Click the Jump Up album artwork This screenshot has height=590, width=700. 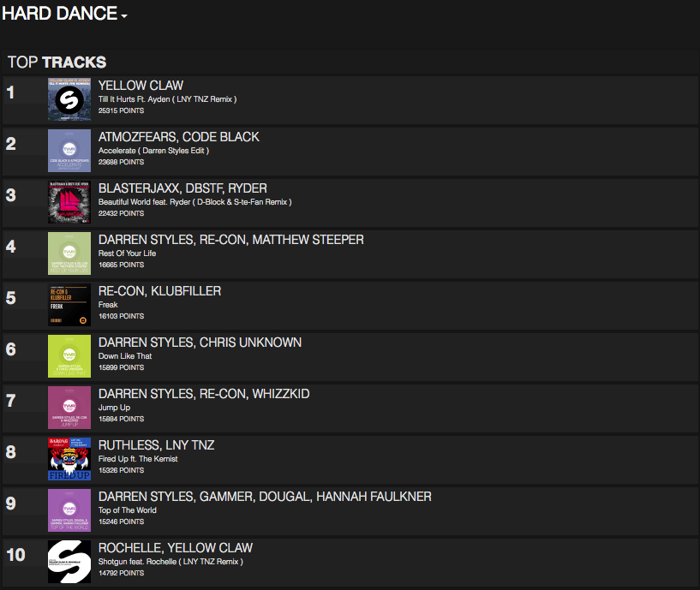69,408
